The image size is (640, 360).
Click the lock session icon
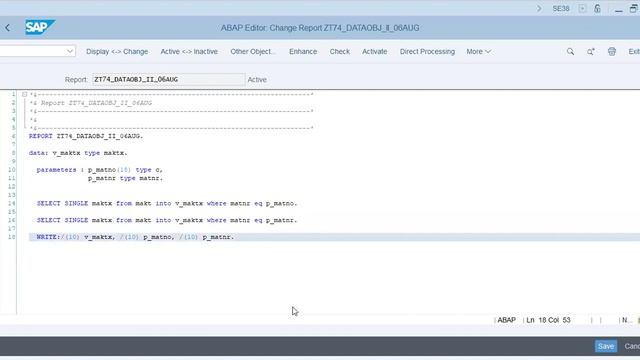[597, 9]
